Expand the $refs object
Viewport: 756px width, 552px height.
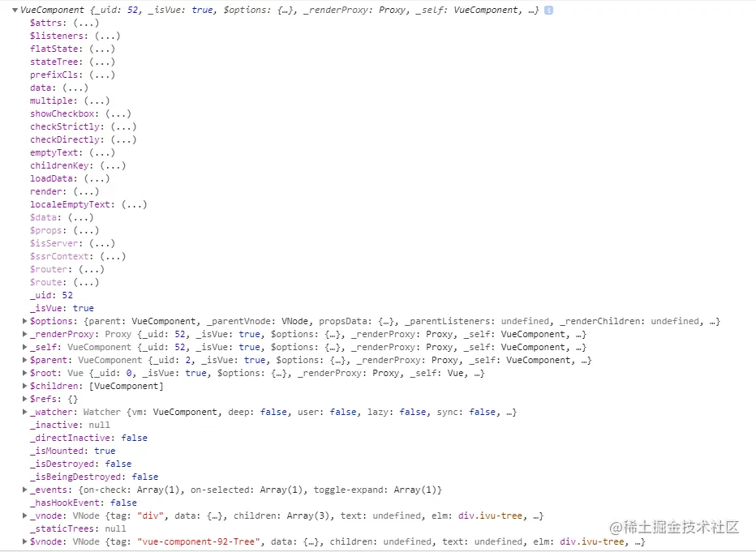[24, 399]
